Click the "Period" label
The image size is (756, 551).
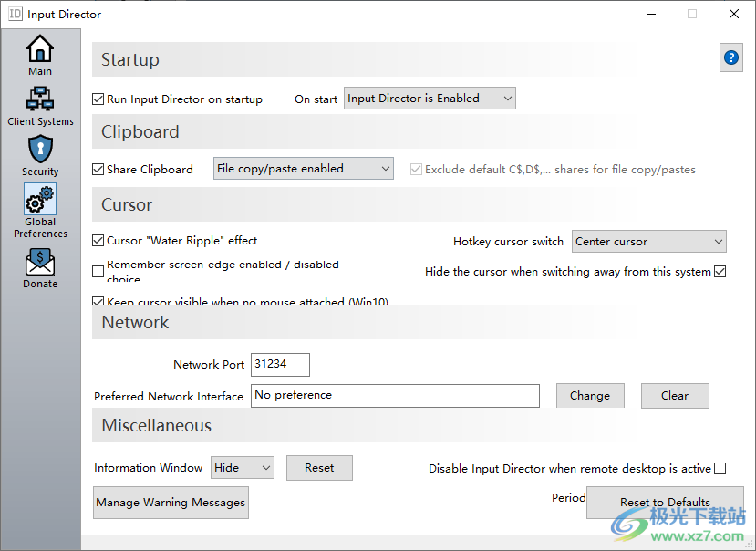pos(569,498)
